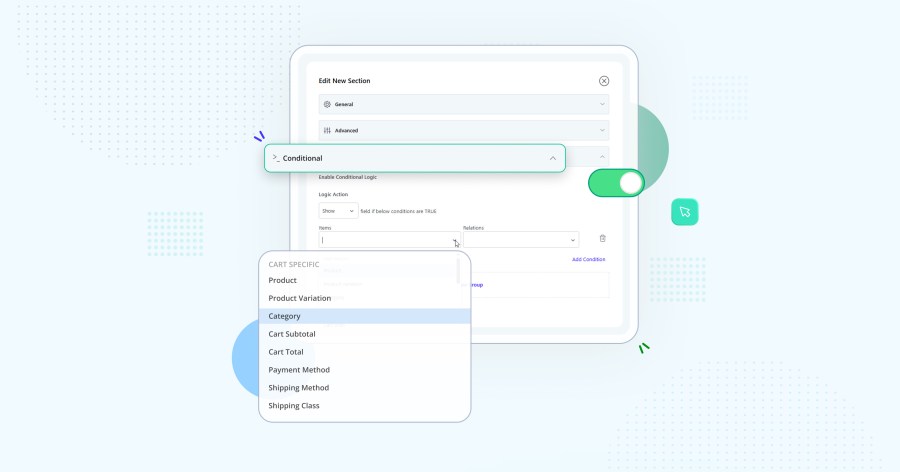900x472 pixels.
Task: Open the Relations dropdown
Action: (x=521, y=240)
